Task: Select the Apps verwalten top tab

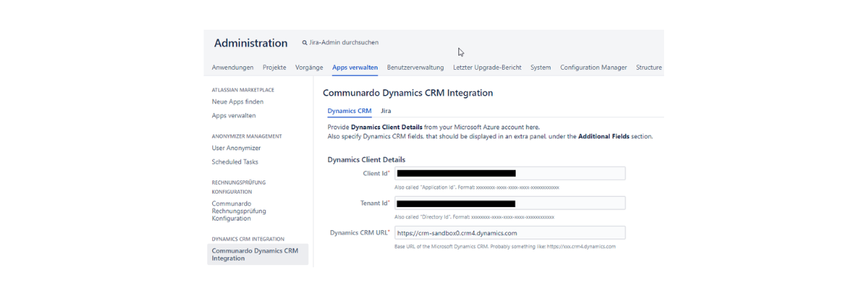Action: pos(355,68)
